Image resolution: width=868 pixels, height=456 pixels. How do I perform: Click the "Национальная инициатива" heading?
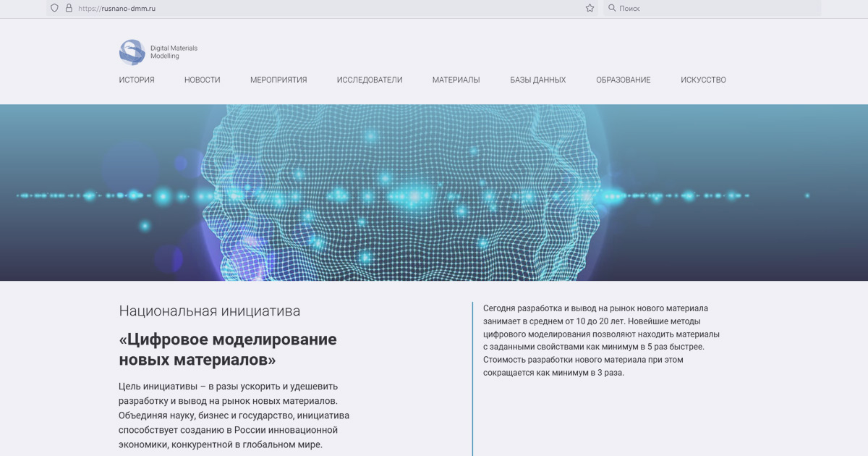click(x=209, y=311)
